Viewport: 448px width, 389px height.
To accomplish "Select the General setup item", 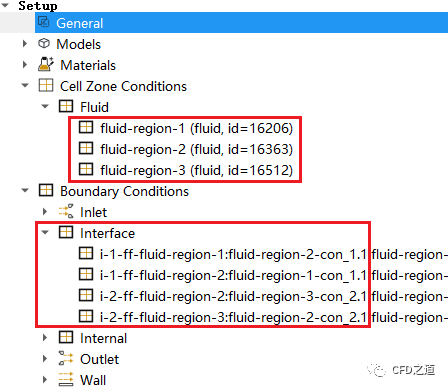I will [241, 23].
